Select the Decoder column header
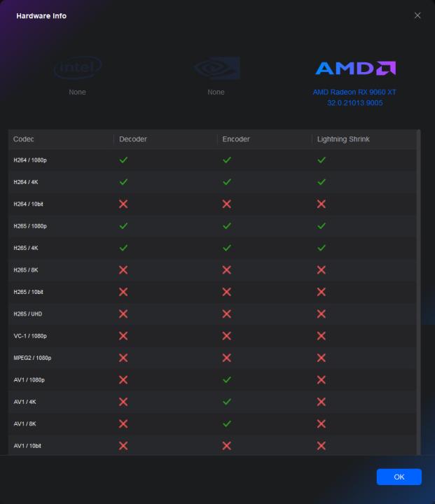This screenshot has width=435, height=504. pyautogui.click(x=133, y=139)
